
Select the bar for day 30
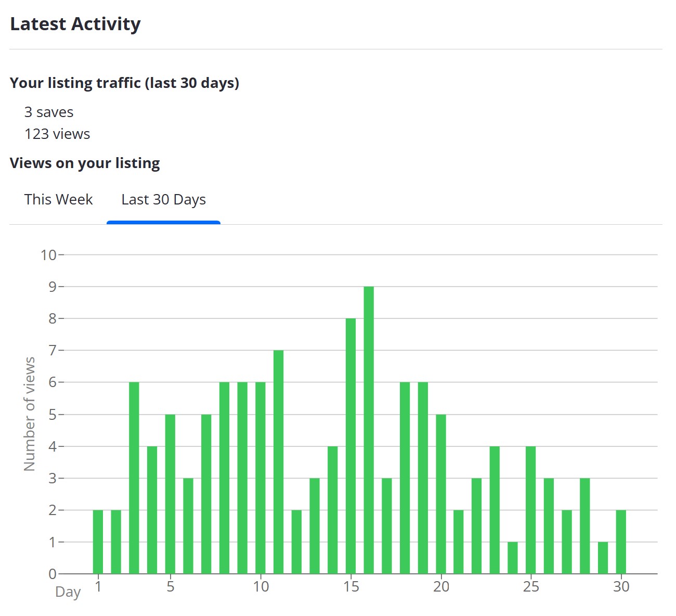[621, 542]
